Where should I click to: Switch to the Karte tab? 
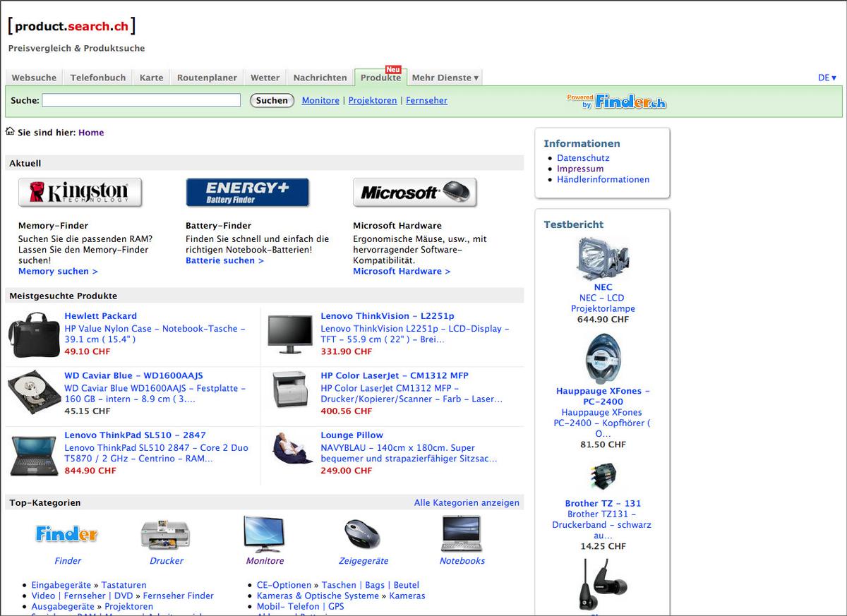(x=151, y=78)
